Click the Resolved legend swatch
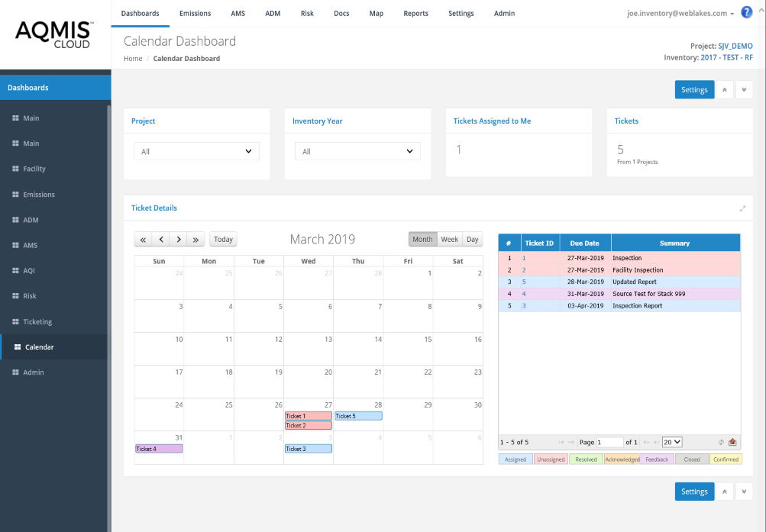766x532 pixels. coord(586,459)
